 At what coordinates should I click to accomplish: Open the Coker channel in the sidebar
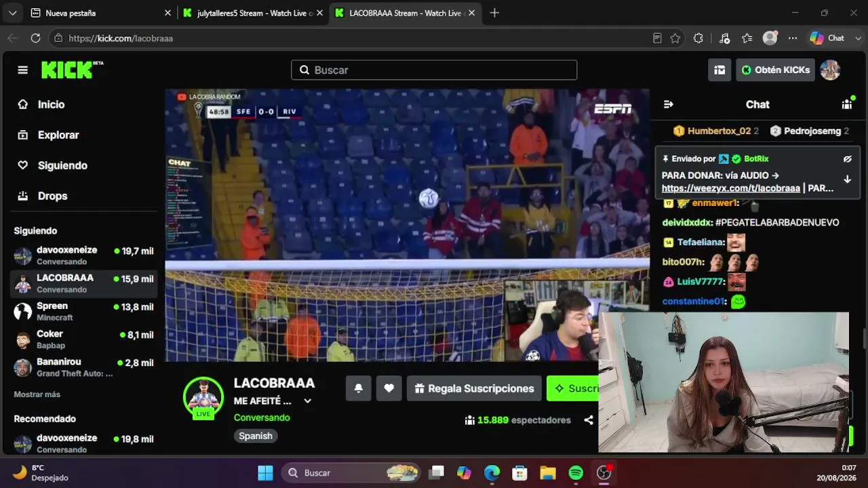coord(84,340)
